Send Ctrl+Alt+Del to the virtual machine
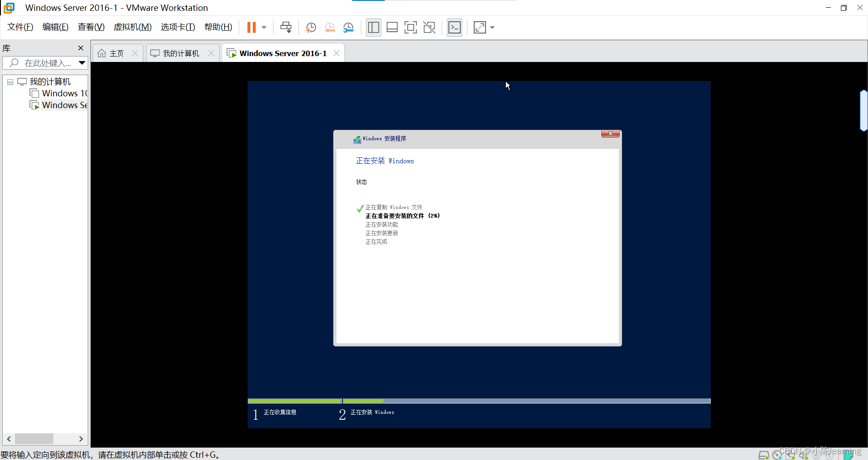Image resolution: width=868 pixels, height=460 pixels. click(x=286, y=28)
